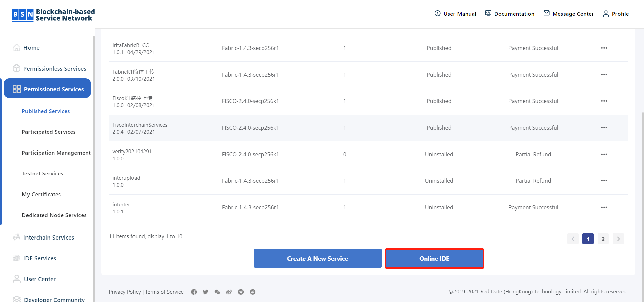The height and width of the screenshot is (302, 644).
Task: Open more actions for FabricR1监控上传
Action: pyautogui.click(x=604, y=75)
